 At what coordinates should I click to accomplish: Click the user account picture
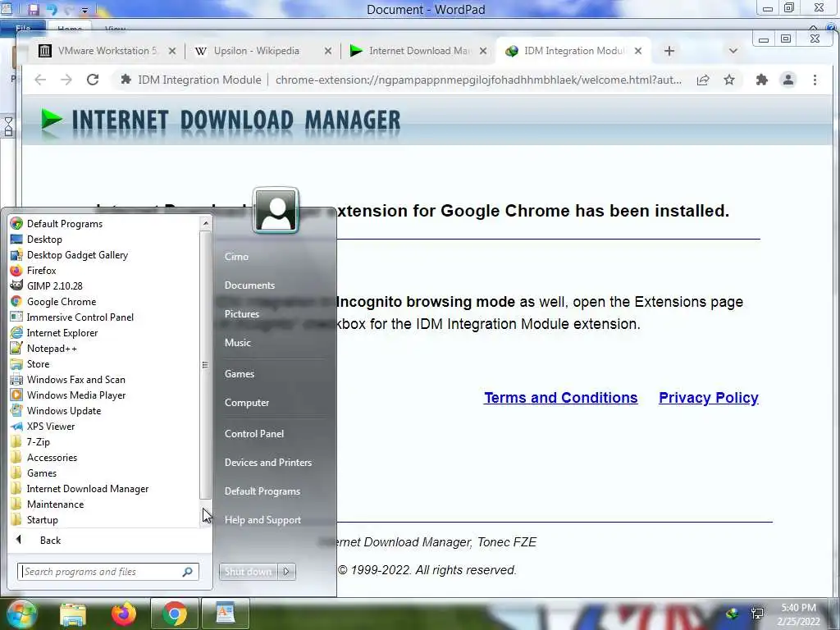(x=276, y=211)
